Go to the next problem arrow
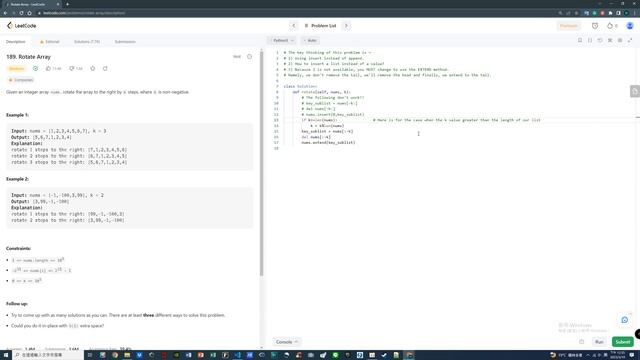 pos(346,26)
